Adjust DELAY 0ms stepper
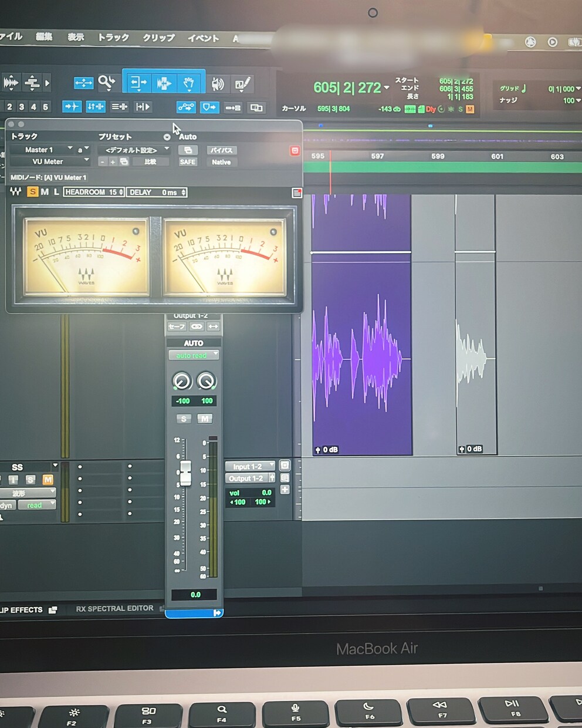Viewport: 582px width, 728px height. tap(157, 192)
